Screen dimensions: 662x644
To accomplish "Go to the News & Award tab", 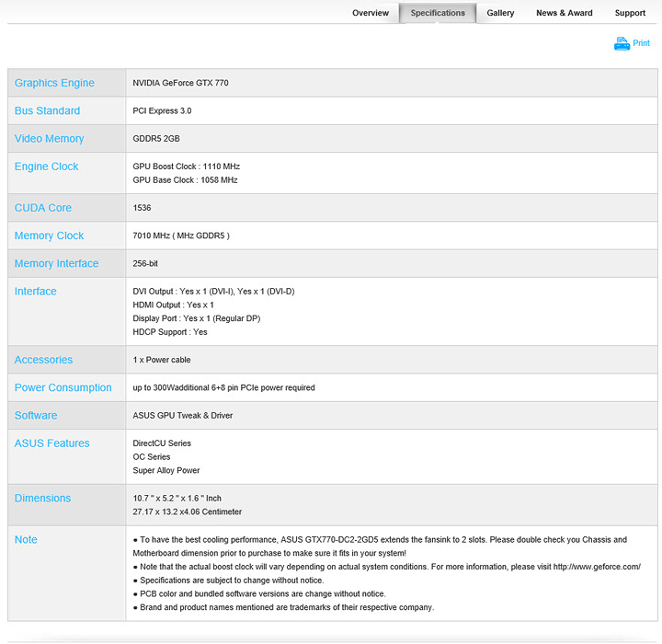I will coord(564,13).
